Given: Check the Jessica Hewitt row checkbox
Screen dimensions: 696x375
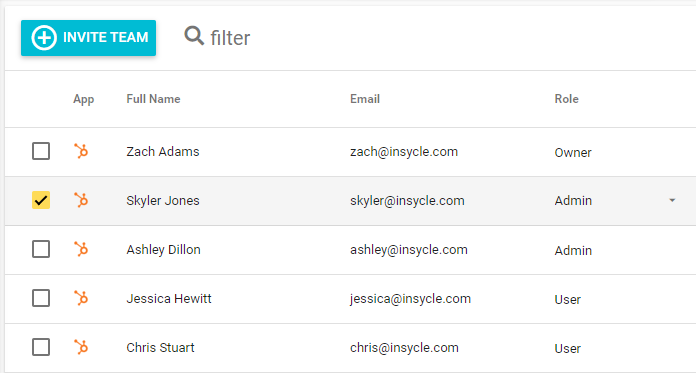Looking at the screenshot, I should tap(41, 298).
